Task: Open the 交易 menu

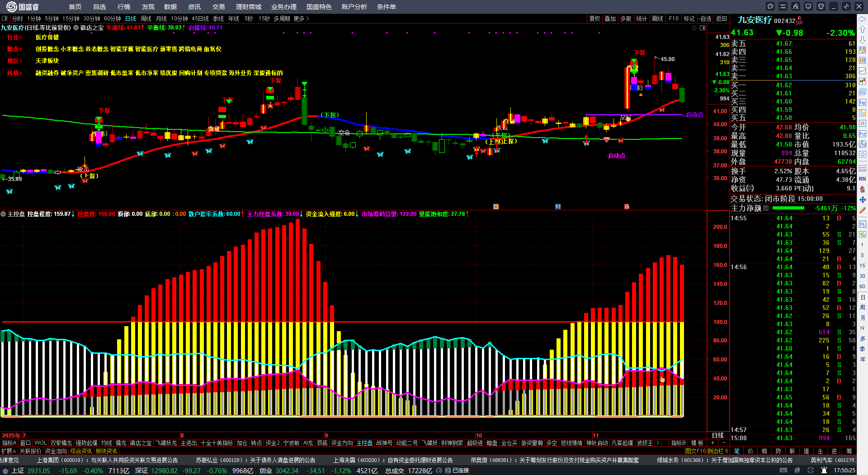Action: (x=219, y=7)
